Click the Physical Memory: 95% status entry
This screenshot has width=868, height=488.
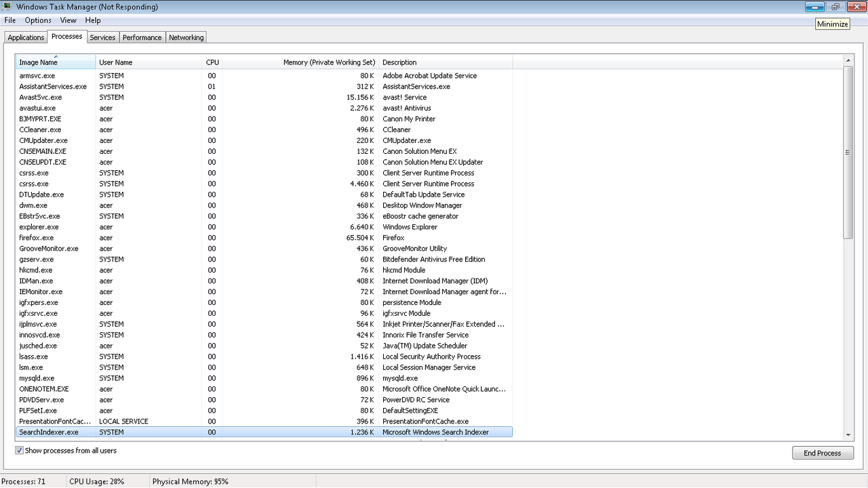[x=191, y=481]
